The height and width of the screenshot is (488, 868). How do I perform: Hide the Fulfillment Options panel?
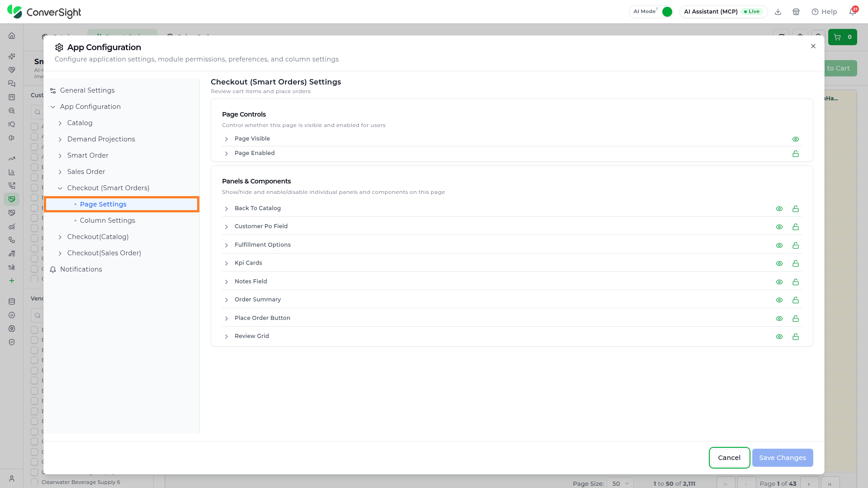[x=779, y=245]
